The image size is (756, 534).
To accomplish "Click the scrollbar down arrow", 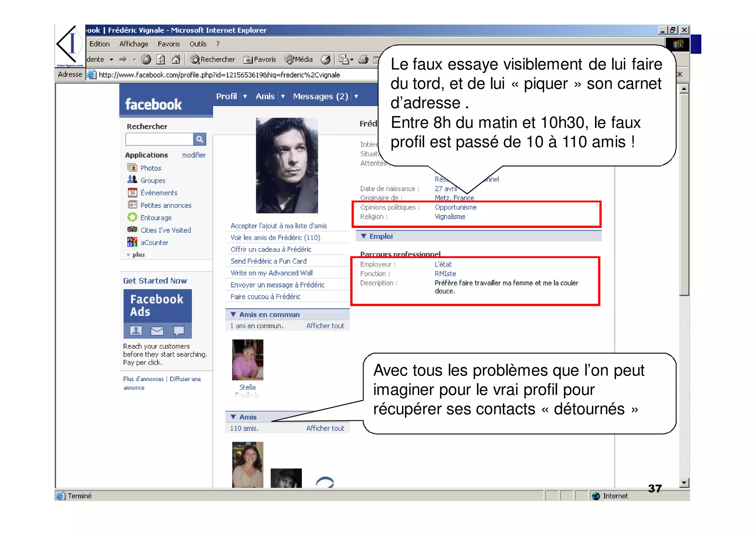I will pos(684,483).
